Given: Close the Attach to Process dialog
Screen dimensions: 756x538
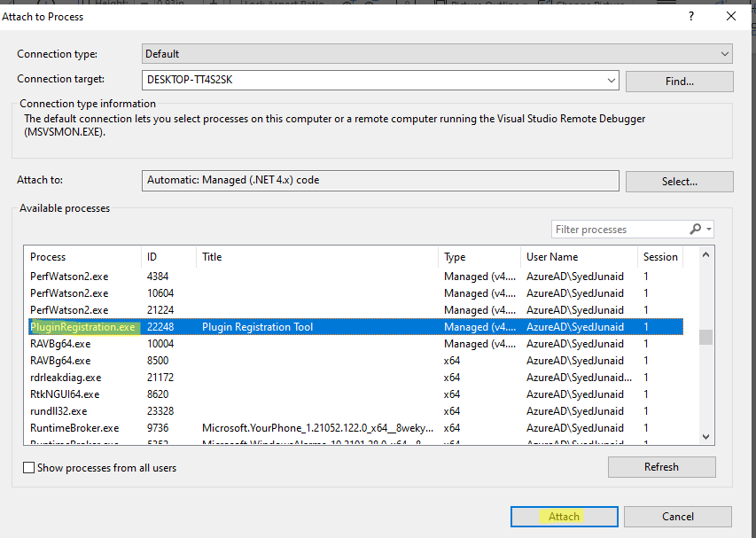Looking at the screenshot, I should (731, 16).
